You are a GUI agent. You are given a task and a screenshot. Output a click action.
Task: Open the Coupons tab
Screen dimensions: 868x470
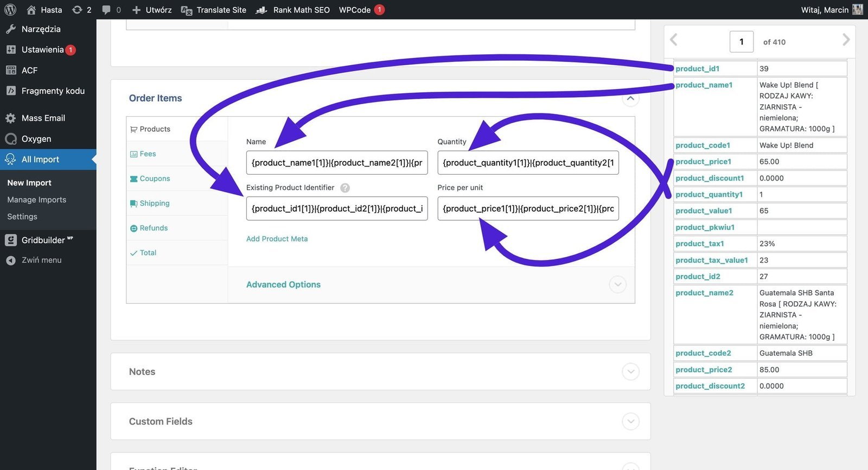click(x=155, y=179)
